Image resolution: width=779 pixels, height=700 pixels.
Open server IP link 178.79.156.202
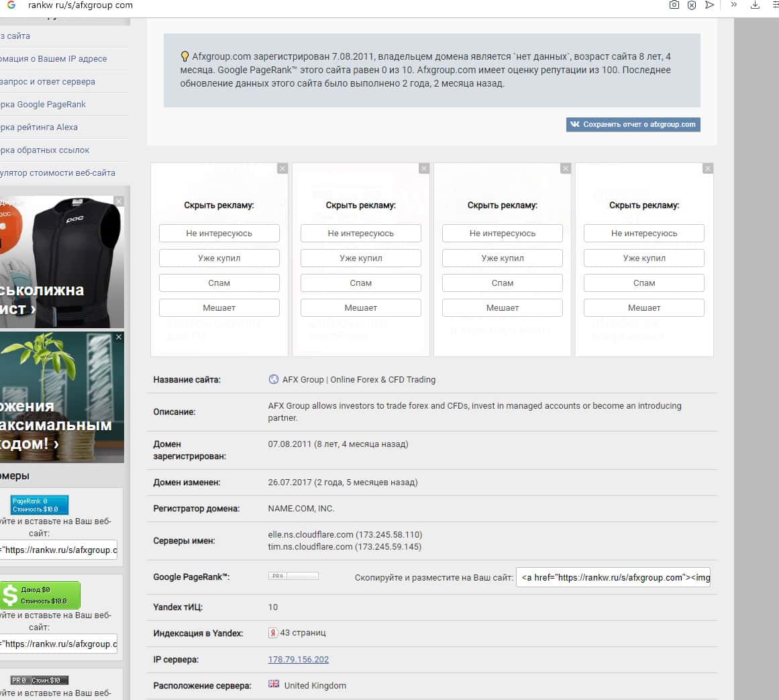(299, 660)
